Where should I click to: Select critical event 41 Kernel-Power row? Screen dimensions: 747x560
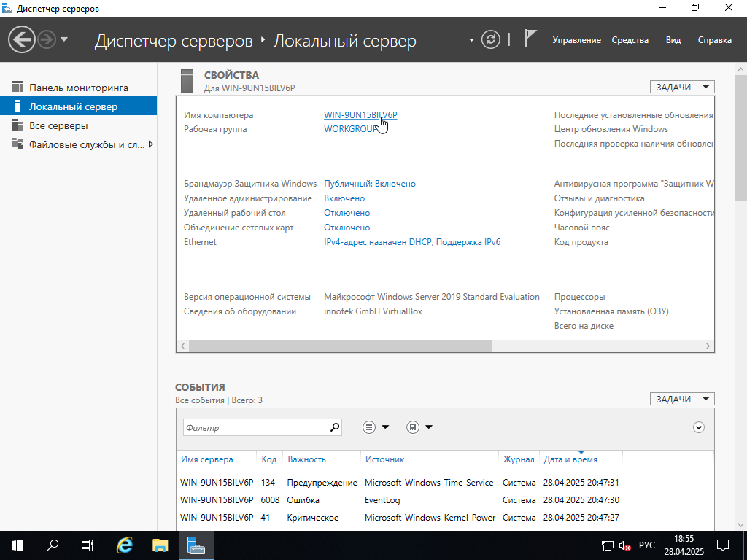point(399,518)
